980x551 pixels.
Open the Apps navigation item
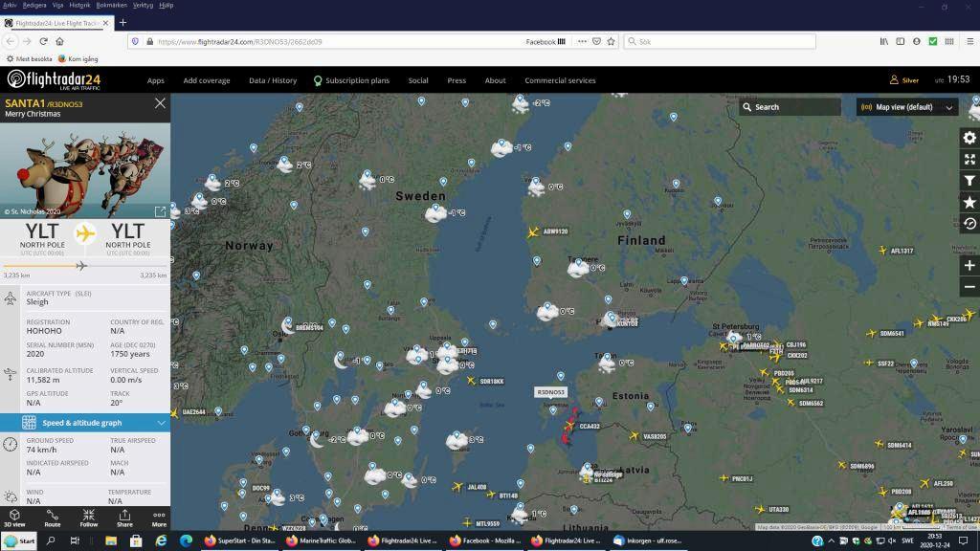pos(156,80)
